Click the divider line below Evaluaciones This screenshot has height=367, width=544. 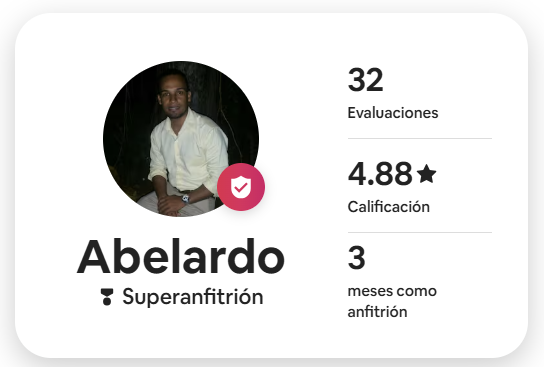tap(420, 138)
